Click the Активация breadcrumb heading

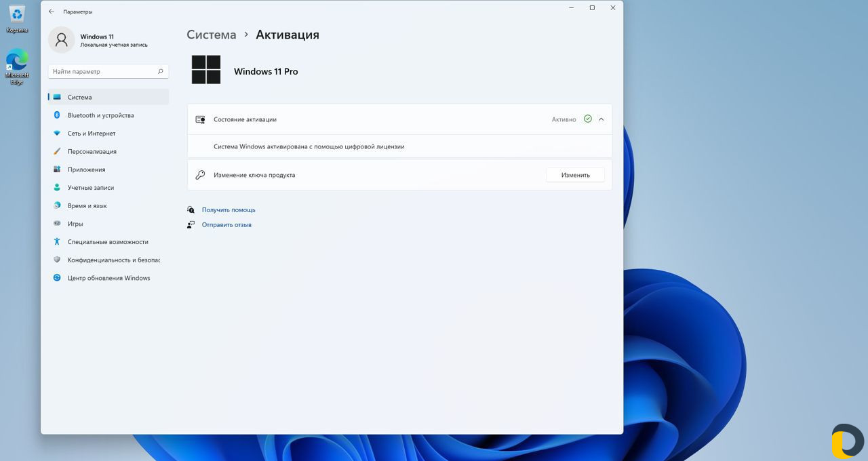pos(288,35)
